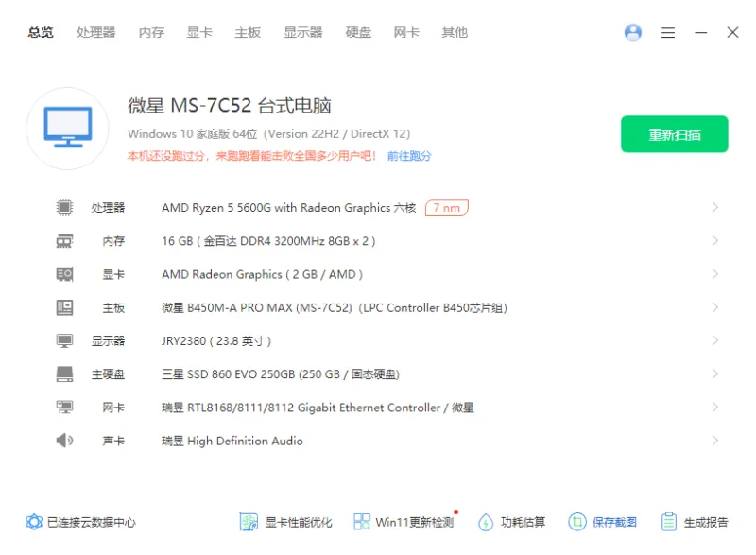Click 生成报告 text link
This screenshot has width=756, height=555.
tap(706, 522)
